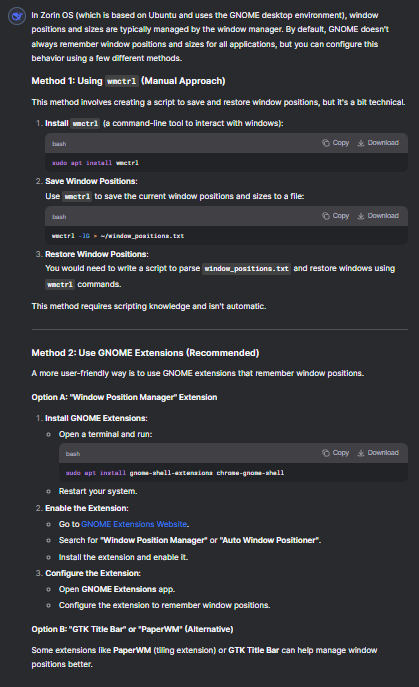Click the 'Option B: GTK Title Bar' subheading
The width and height of the screenshot is (419, 687).
[132, 629]
